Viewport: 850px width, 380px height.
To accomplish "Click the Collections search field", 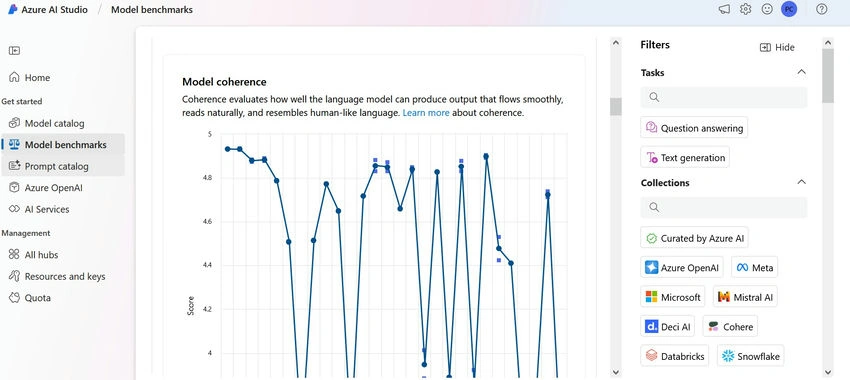I will [724, 207].
